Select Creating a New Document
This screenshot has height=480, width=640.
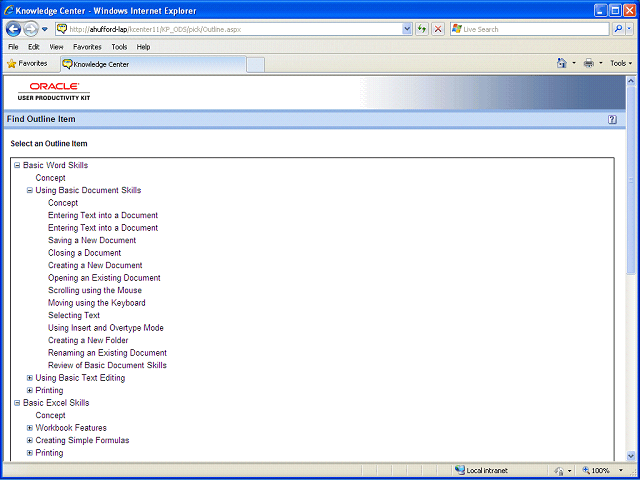click(x=95, y=265)
